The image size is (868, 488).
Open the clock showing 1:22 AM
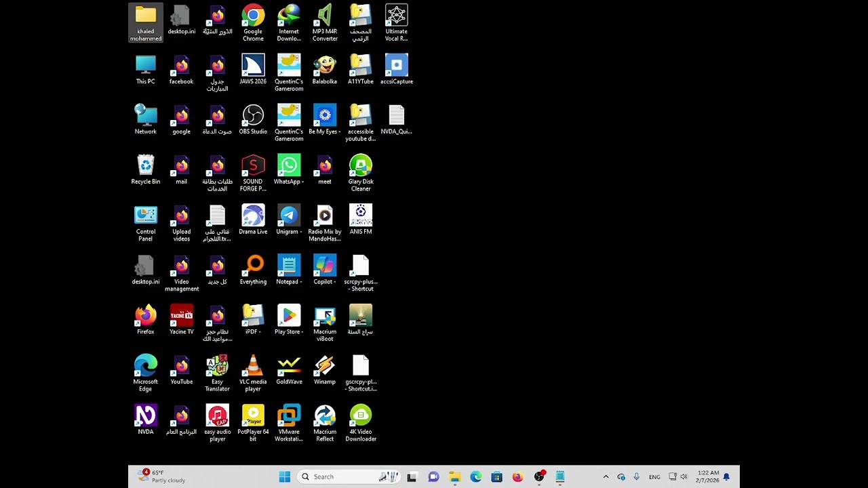[707, 476]
